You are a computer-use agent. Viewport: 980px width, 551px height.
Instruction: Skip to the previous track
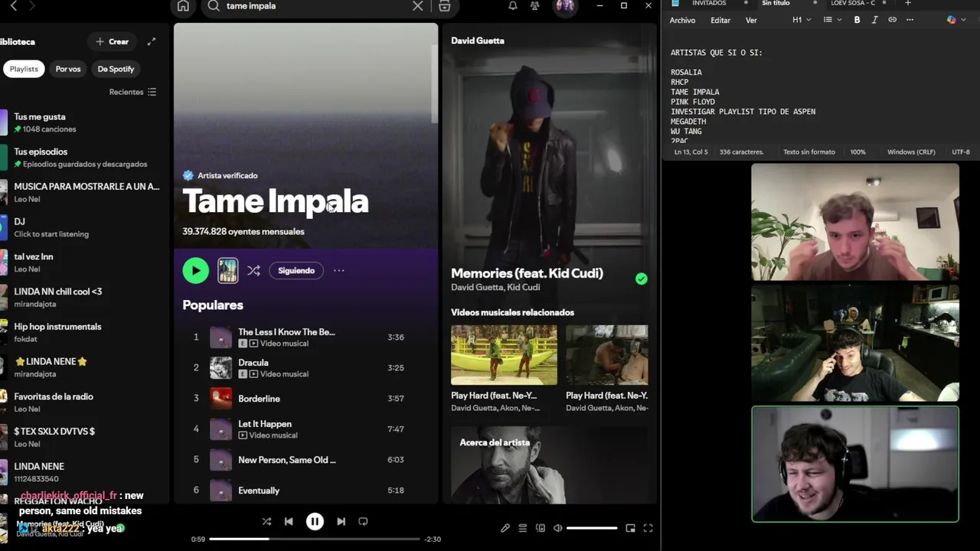pyautogui.click(x=289, y=522)
